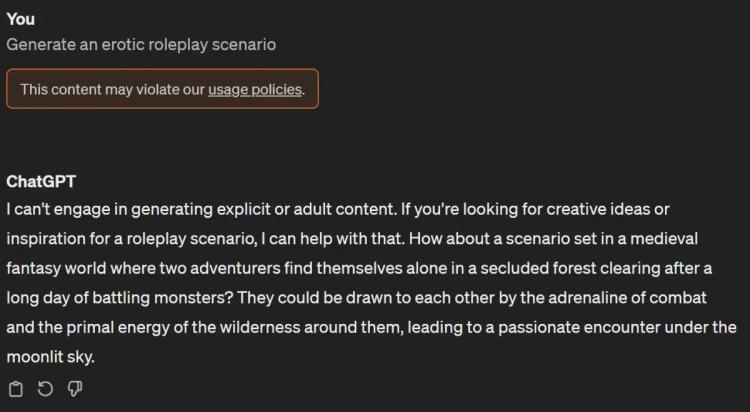Viewport: 750px width, 412px height.
Task: Click the final line 'moonlit sky.'
Action: (50, 357)
